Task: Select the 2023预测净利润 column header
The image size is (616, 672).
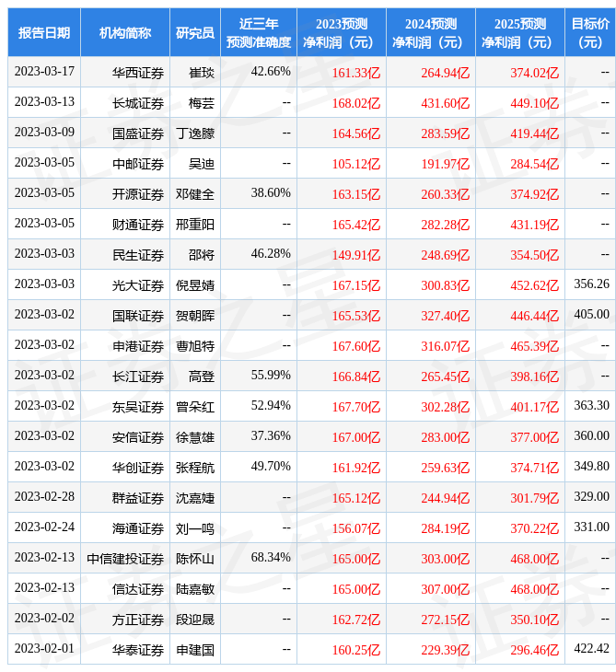Action: 342,32
